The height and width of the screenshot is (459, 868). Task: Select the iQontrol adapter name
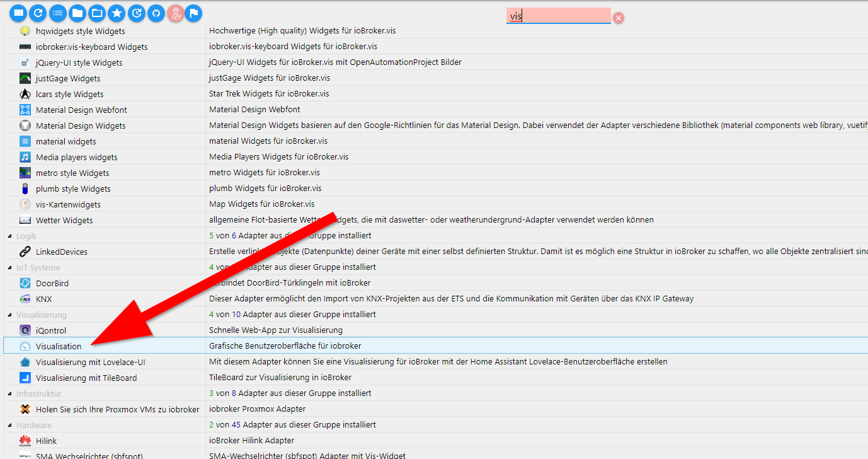pyautogui.click(x=51, y=330)
